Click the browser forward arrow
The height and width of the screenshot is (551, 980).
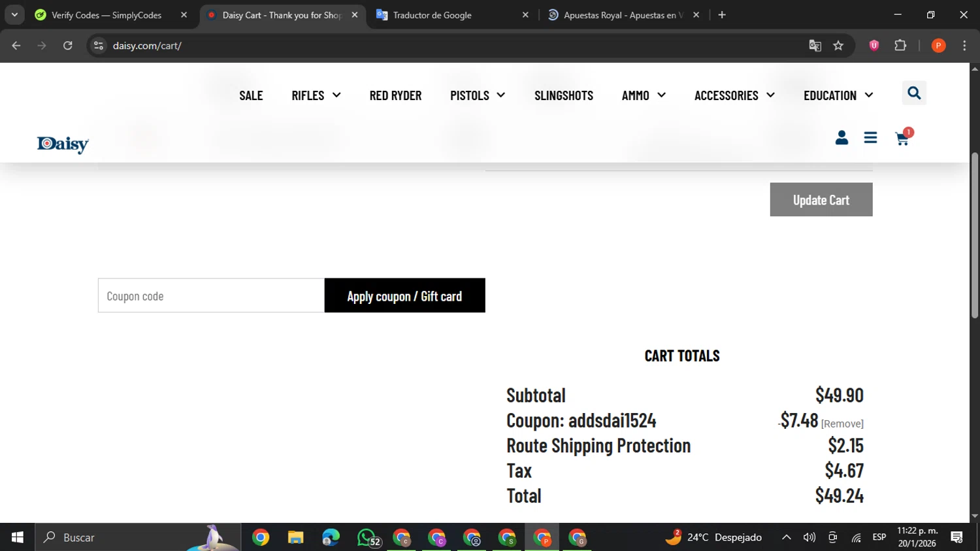(42, 46)
